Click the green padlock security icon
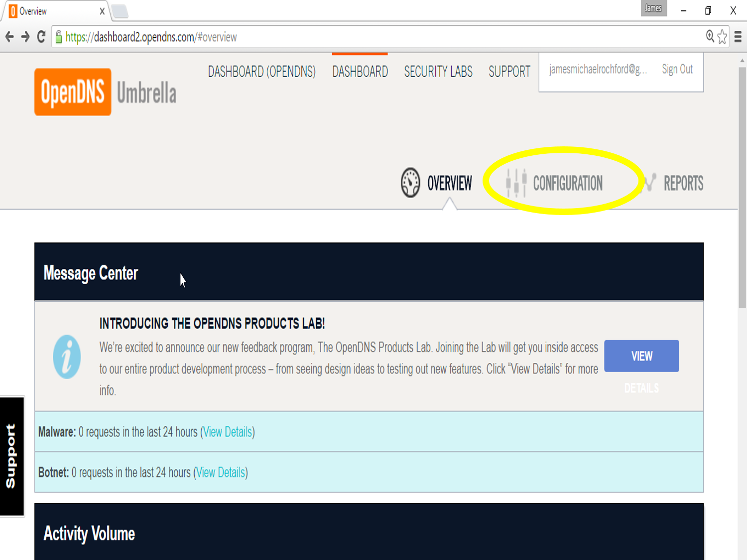747x560 pixels. pos(59,37)
